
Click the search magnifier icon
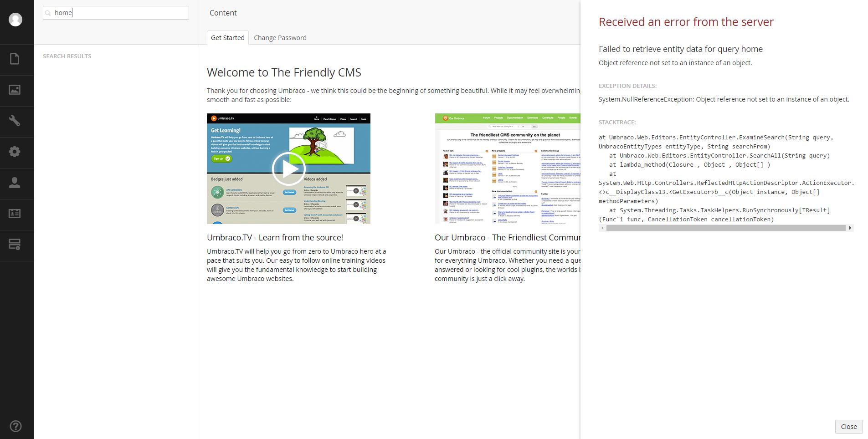click(x=48, y=13)
